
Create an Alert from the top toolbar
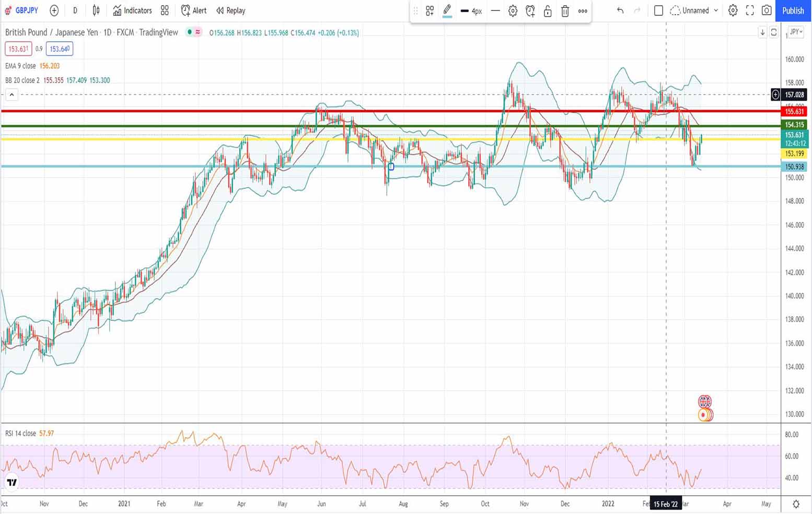194,10
